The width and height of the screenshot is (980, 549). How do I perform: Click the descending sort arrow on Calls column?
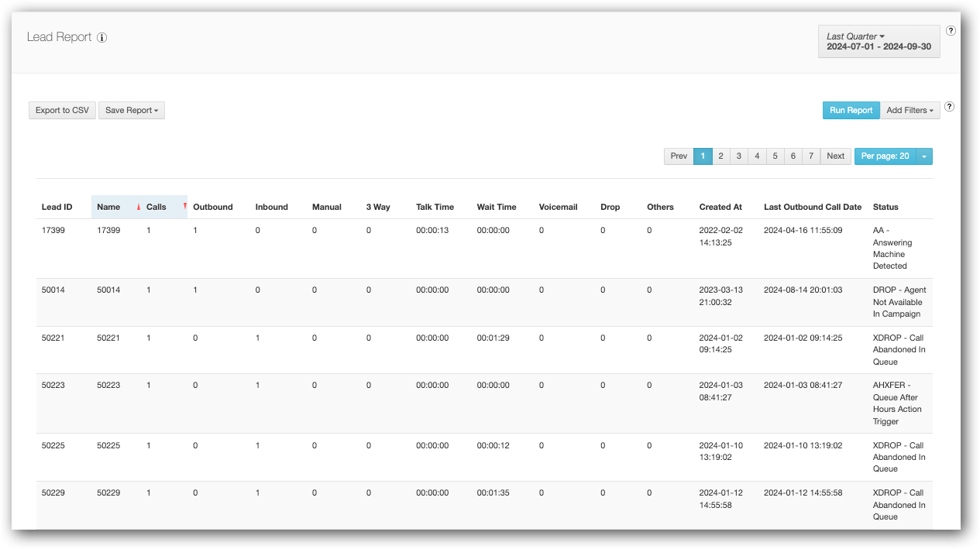pos(184,207)
